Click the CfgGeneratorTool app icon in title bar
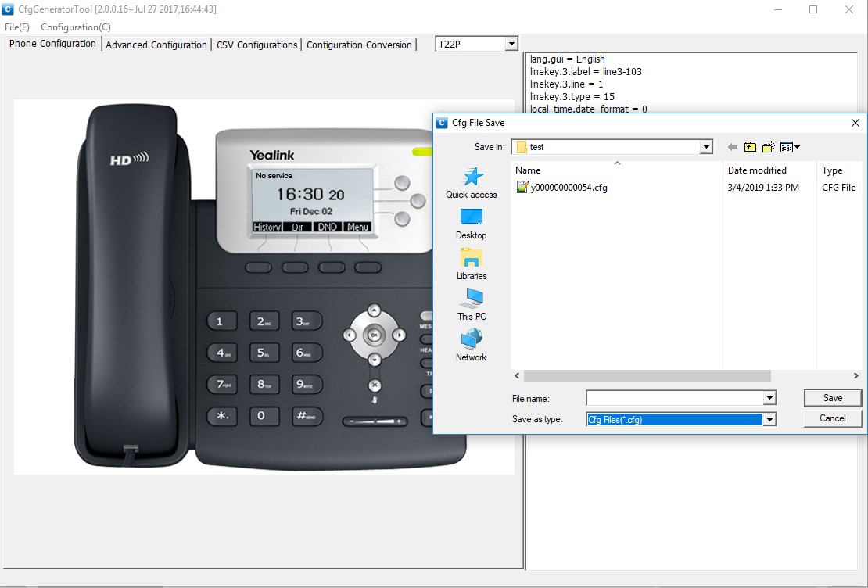 [8, 9]
